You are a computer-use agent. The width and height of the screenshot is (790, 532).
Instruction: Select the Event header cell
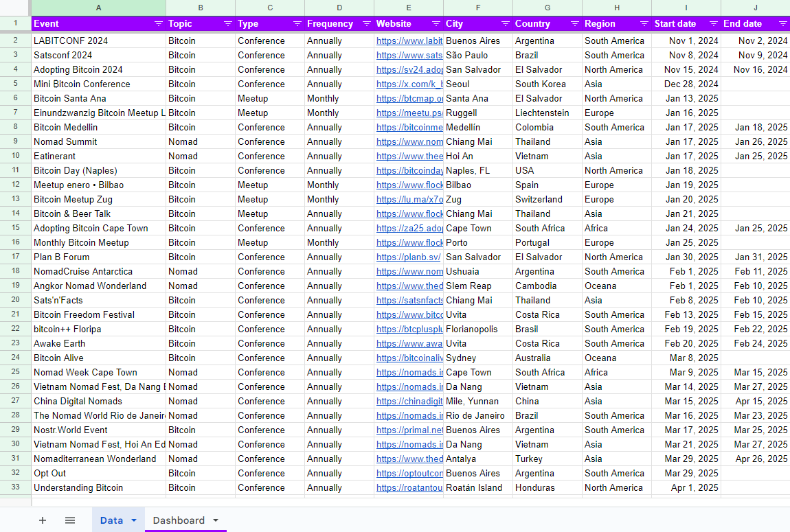[99, 23]
